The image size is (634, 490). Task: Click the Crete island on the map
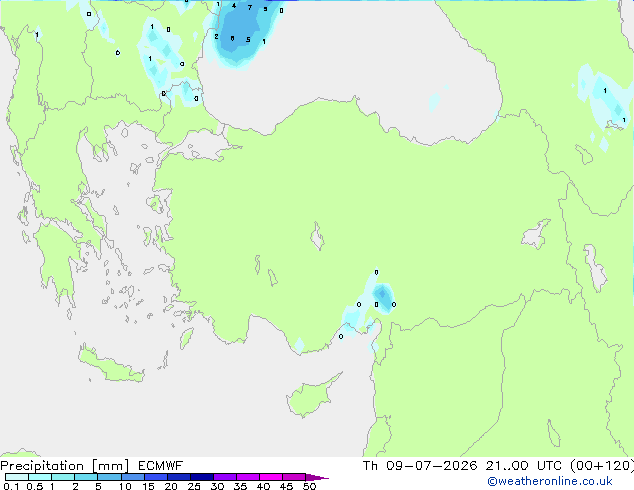(110, 367)
